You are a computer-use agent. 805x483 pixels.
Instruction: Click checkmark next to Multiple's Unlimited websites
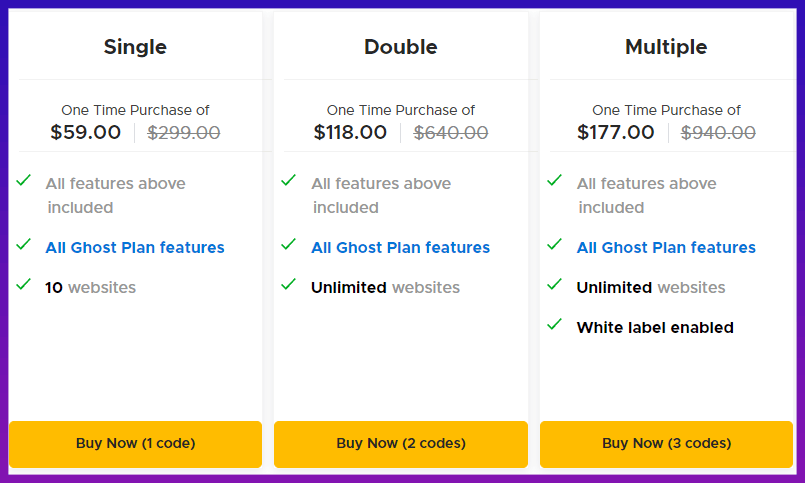pos(555,285)
